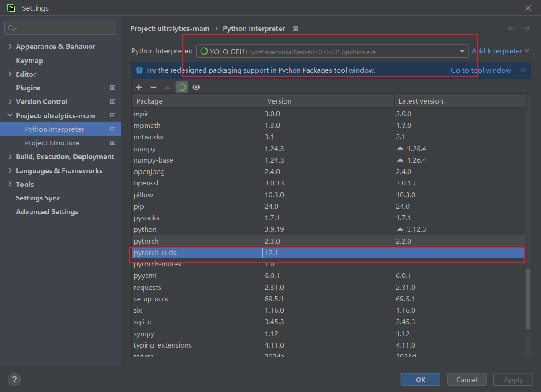Click the upgrade arrow for numpy latest version

[400, 148]
